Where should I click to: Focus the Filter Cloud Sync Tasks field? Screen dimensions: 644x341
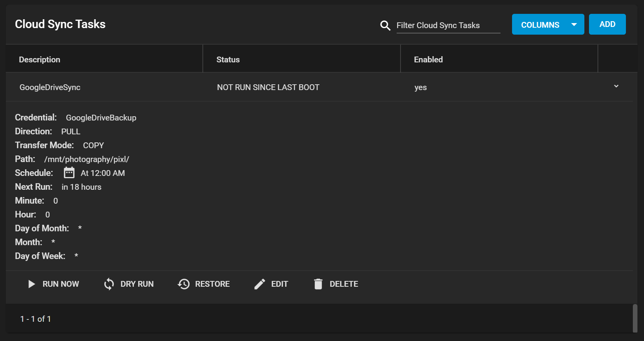[448, 25]
